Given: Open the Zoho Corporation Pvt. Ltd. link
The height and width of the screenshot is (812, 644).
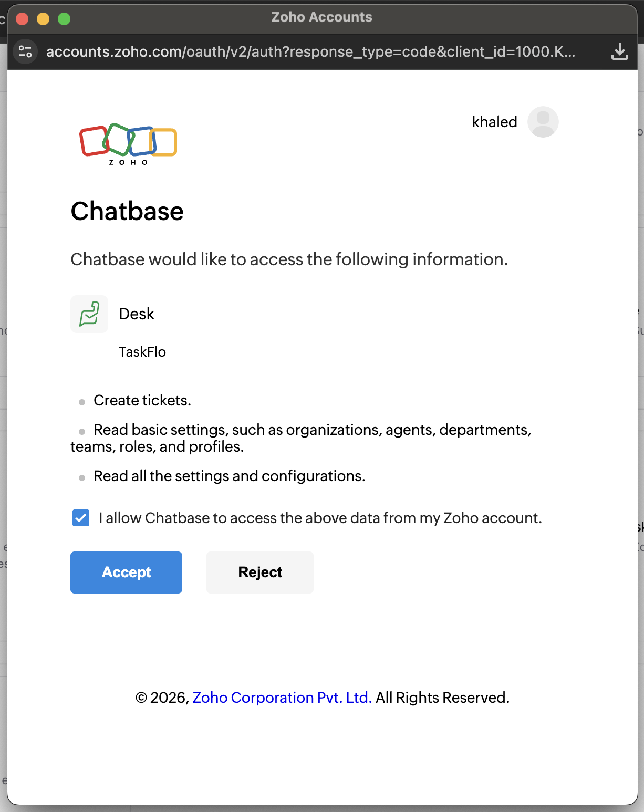Looking at the screenshot, I should click(282, 697).
